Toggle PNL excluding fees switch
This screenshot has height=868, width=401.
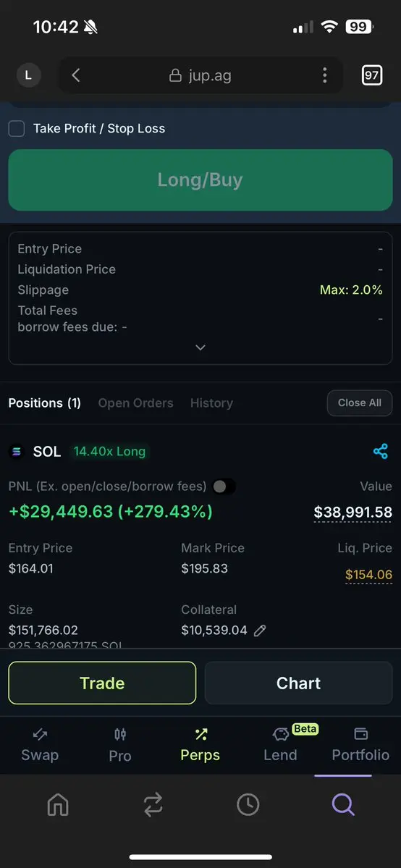[x=224, y=486]
